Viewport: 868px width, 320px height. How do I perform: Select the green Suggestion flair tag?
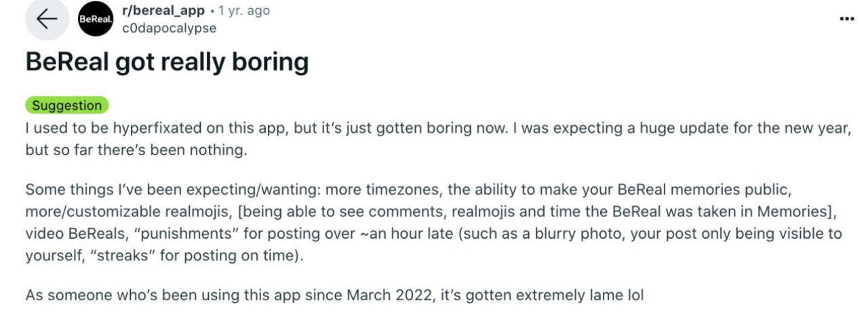coord(66,106)
